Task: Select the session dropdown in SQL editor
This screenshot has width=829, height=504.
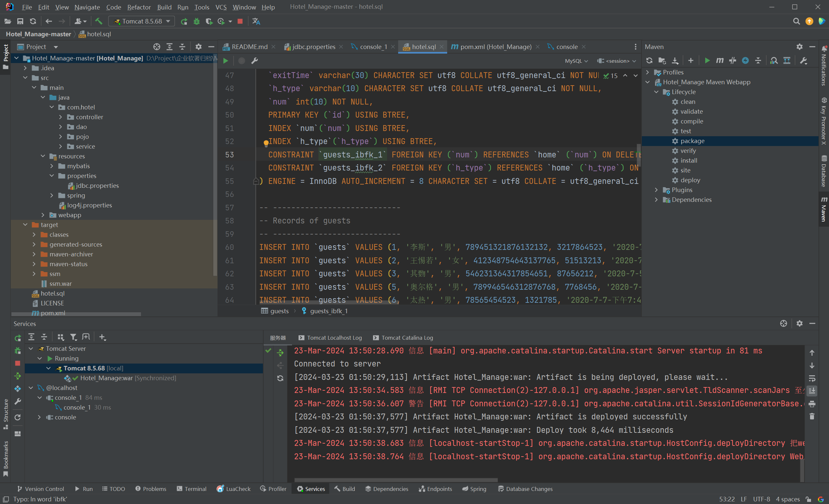Action: click(616, 62)
